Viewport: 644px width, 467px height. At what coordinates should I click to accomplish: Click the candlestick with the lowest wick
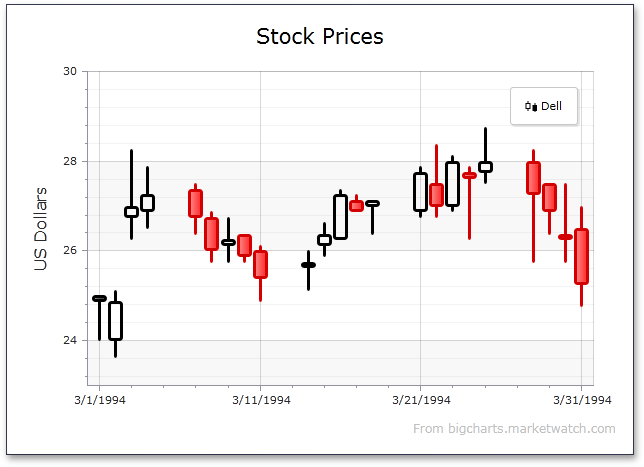tap(115, 321)
